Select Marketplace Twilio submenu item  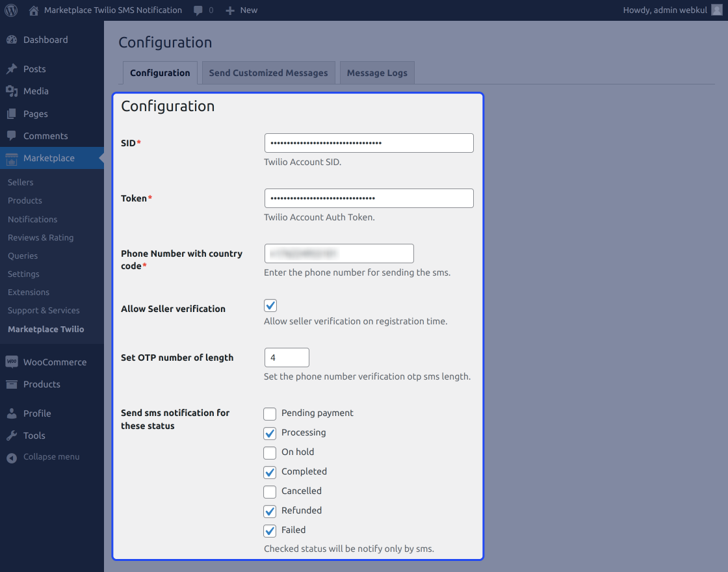pos(46,329)
